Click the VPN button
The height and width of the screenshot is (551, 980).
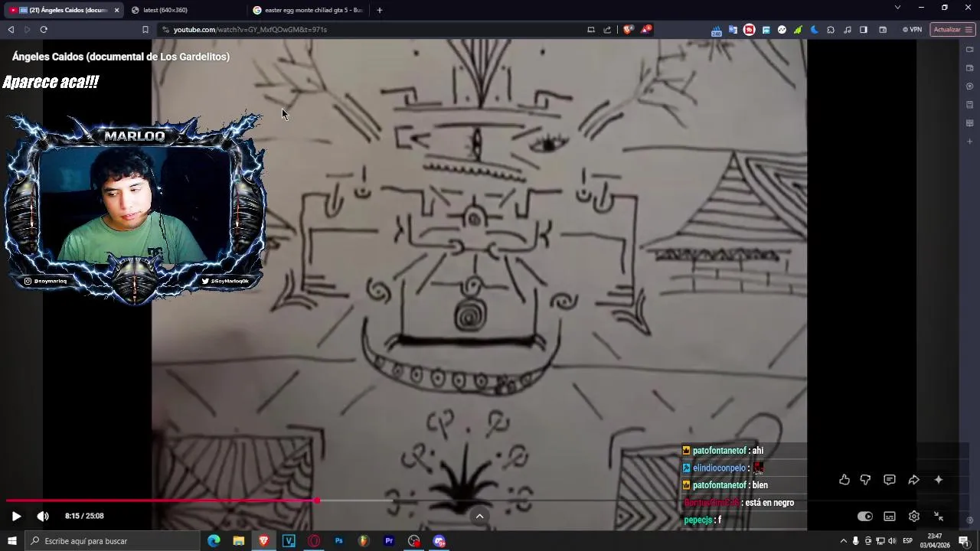click(911, 30)
